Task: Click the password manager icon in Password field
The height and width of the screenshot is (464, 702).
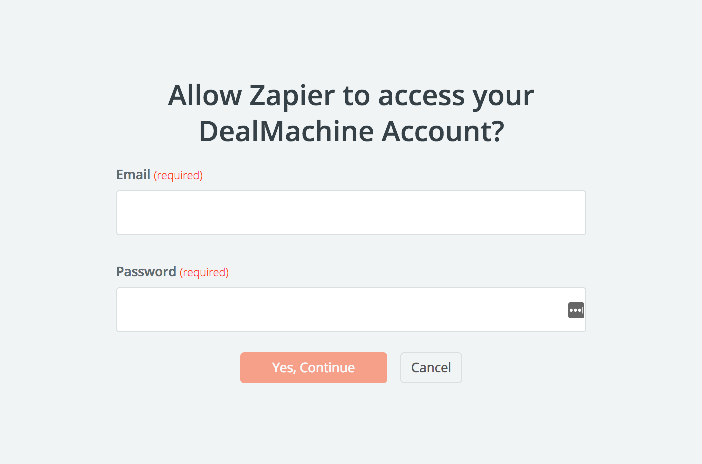Action: click(576, 310)
